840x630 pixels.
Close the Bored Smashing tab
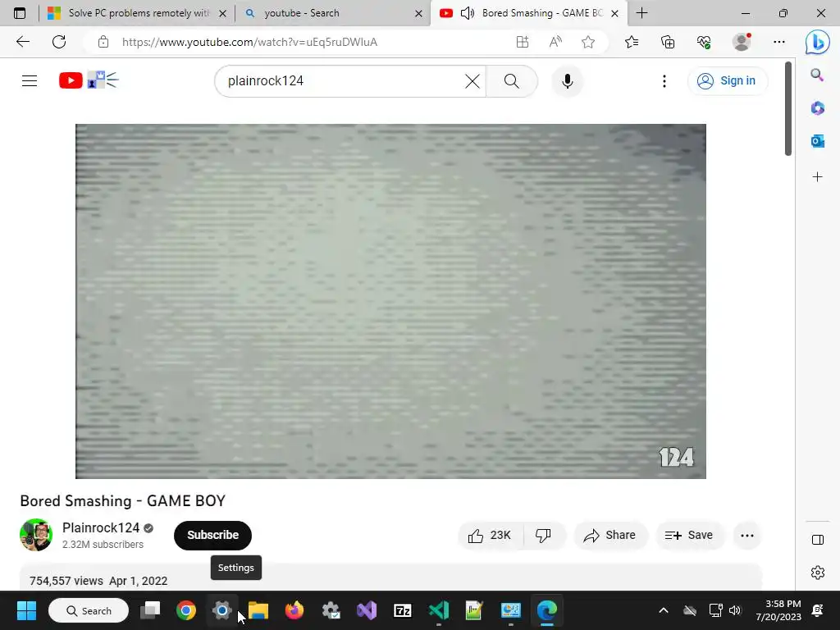click(615, 13)
